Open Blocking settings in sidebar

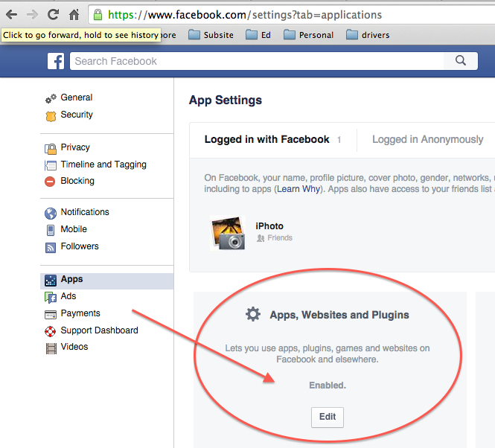pyautogui.click(x=77, y=181)
